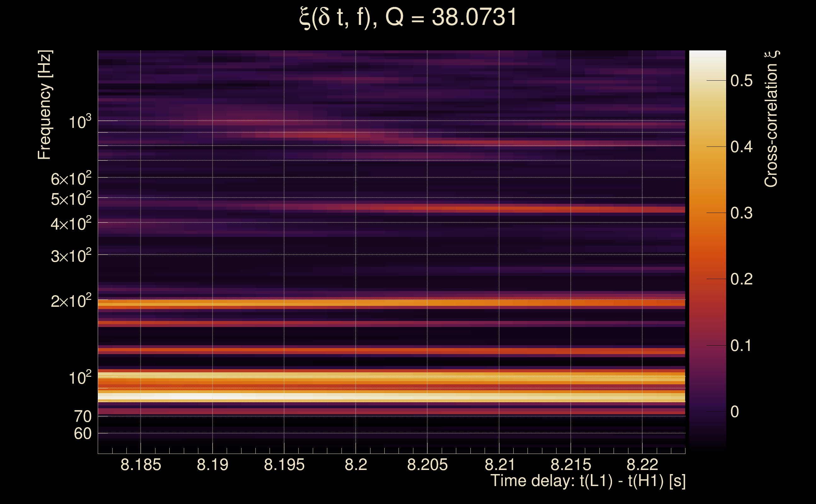The height and width of the screenshot is (504, 816).
Task: Click the 8.2 tick label on the time axis
Action: point(356,465)
